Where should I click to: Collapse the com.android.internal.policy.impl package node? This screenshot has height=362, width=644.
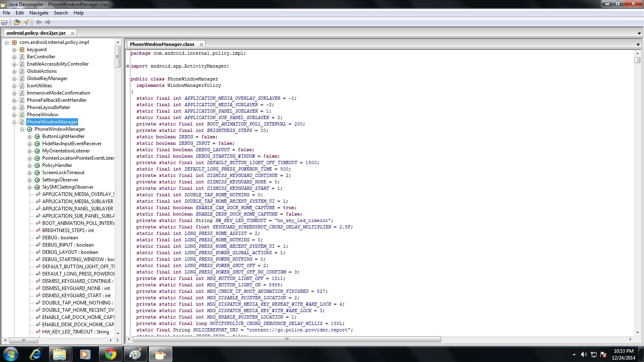7,42
